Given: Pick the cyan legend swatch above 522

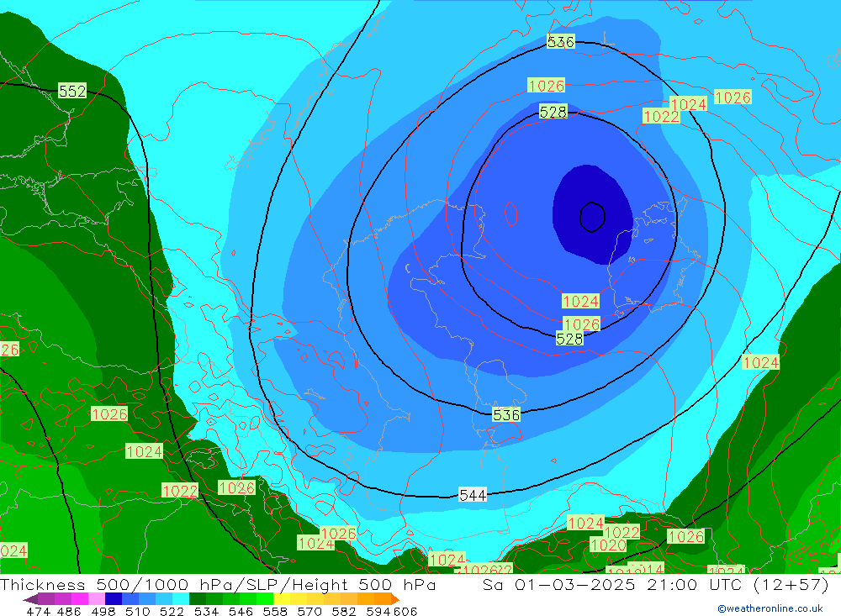Looking at the screenshot, I should click(x=181, y=598).
